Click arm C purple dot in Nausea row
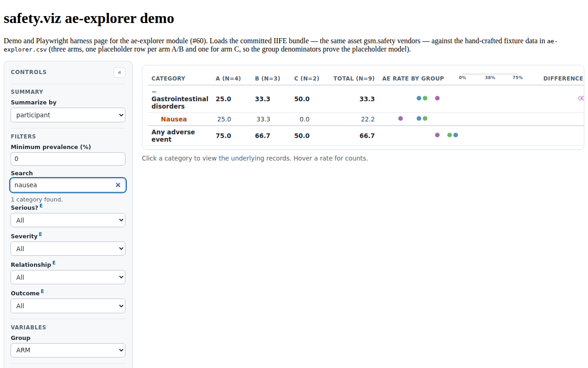 (x=401, y=118)
